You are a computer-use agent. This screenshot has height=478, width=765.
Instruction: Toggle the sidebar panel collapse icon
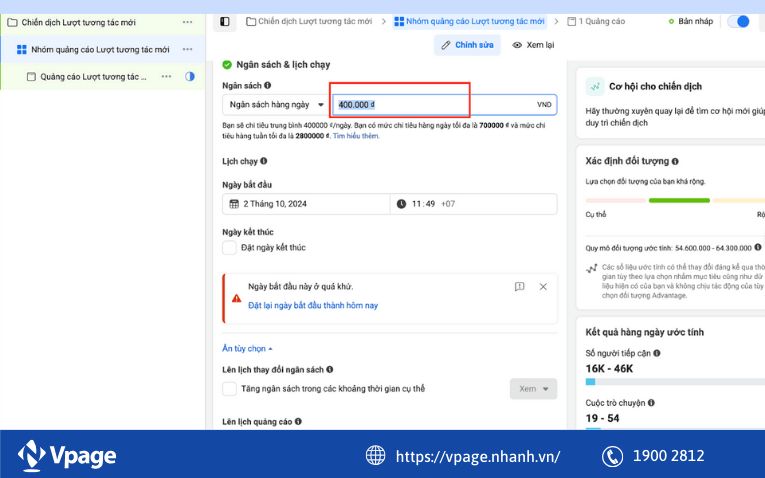click(224, 21)
